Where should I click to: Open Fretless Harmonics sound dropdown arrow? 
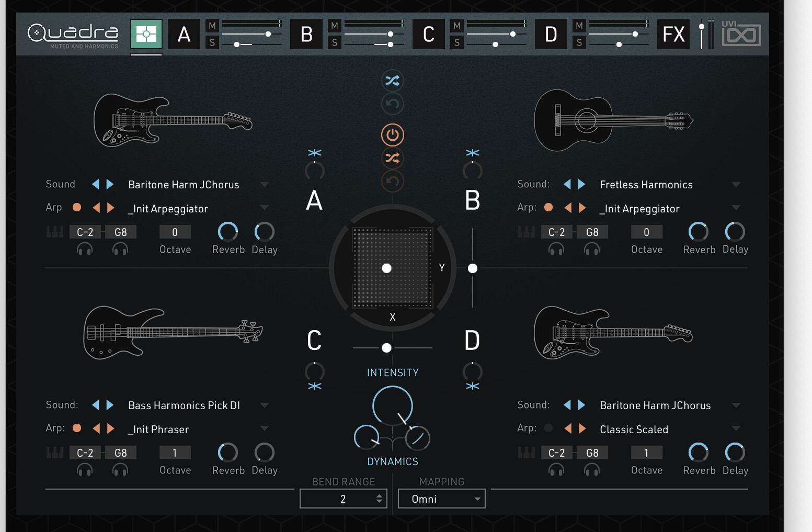[736, 184]
